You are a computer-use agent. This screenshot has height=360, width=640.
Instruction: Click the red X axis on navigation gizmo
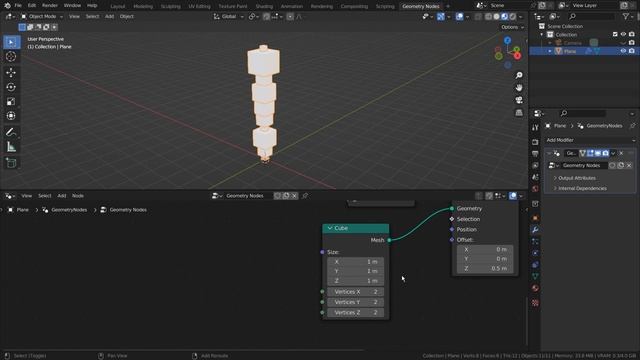point(517,56)
